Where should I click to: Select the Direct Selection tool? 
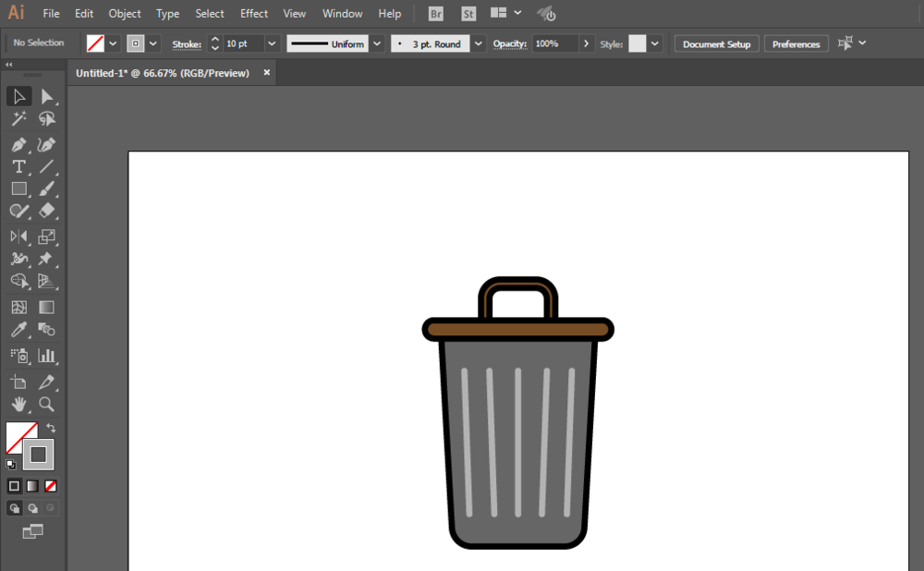click(x=47, y=97)
